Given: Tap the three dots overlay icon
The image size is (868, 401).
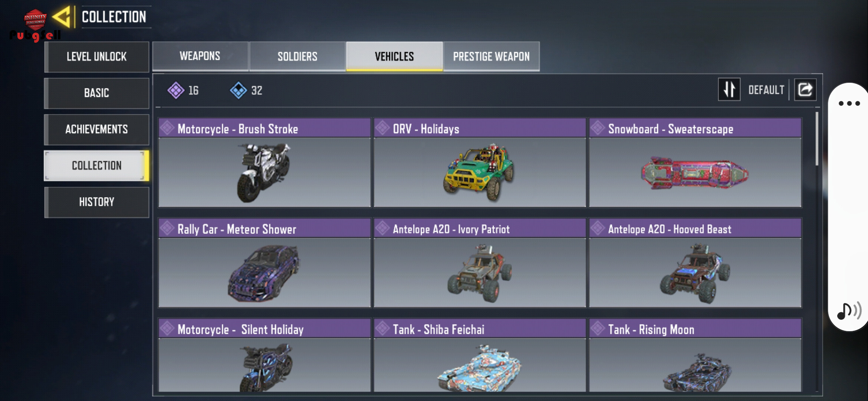Looking at the screenshot, I should coord(849,104).
